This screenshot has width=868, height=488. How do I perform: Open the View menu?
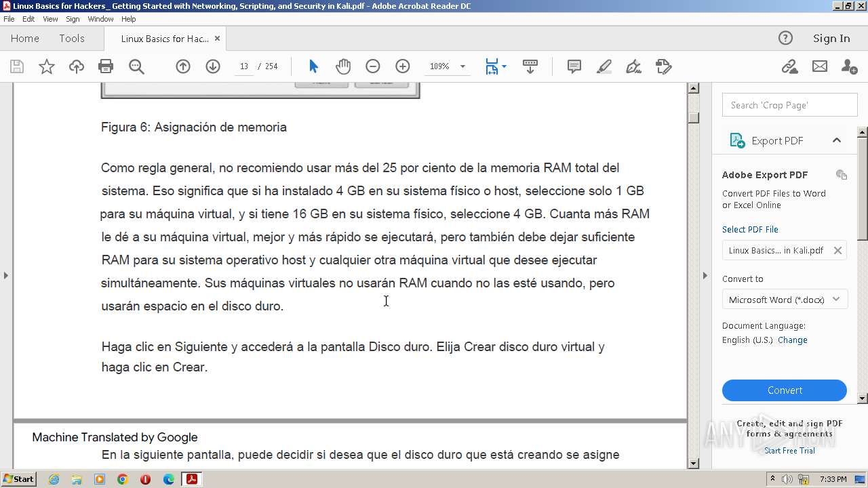coord(50,19)
